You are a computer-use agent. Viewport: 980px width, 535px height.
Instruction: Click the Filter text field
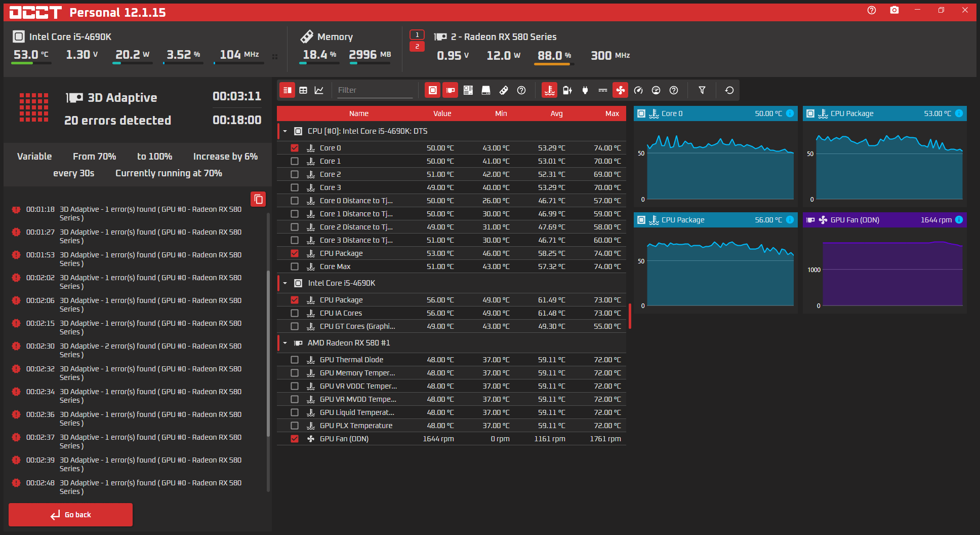[375, 90]
